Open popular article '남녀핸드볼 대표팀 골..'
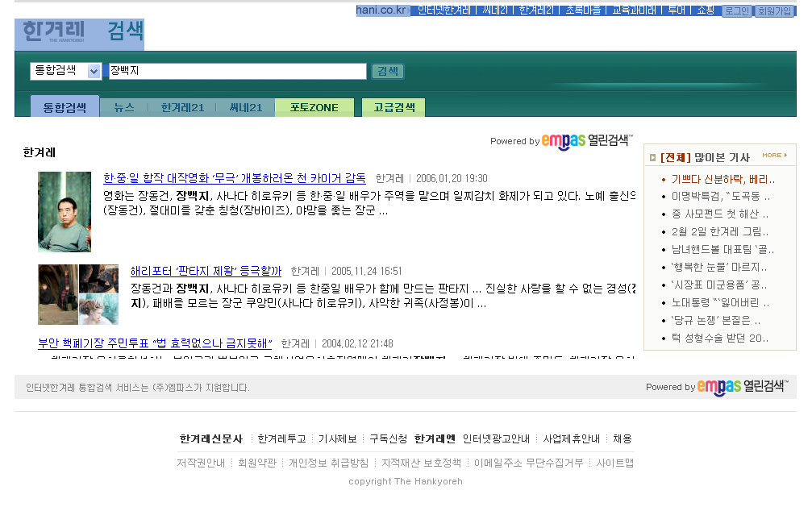Screen dimensions: 812x507 [x=722, y=250]
